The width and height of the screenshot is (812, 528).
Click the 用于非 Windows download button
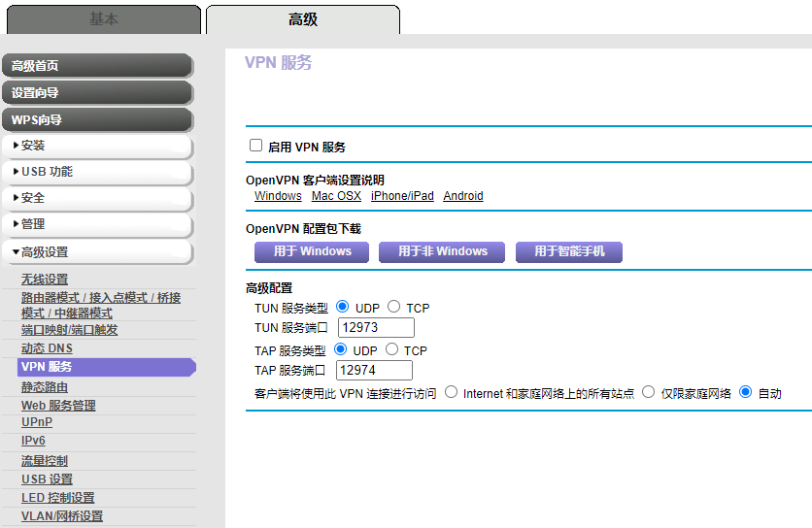[x=442, y=252]
